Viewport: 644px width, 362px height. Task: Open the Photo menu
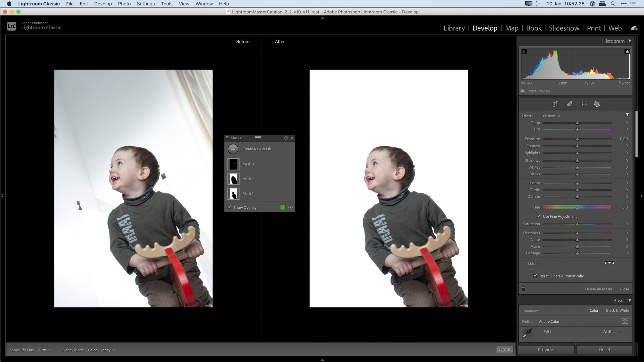tap(124, 4)
